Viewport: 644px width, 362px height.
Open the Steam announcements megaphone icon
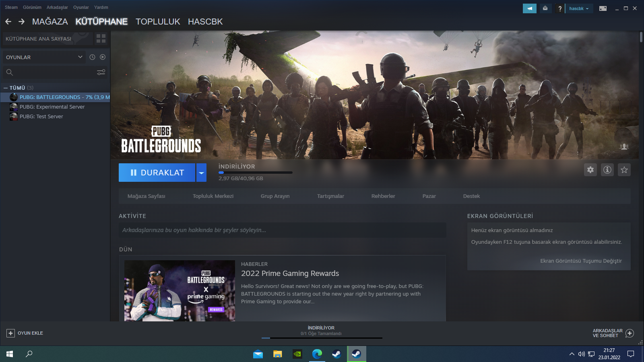pos(530,8)
